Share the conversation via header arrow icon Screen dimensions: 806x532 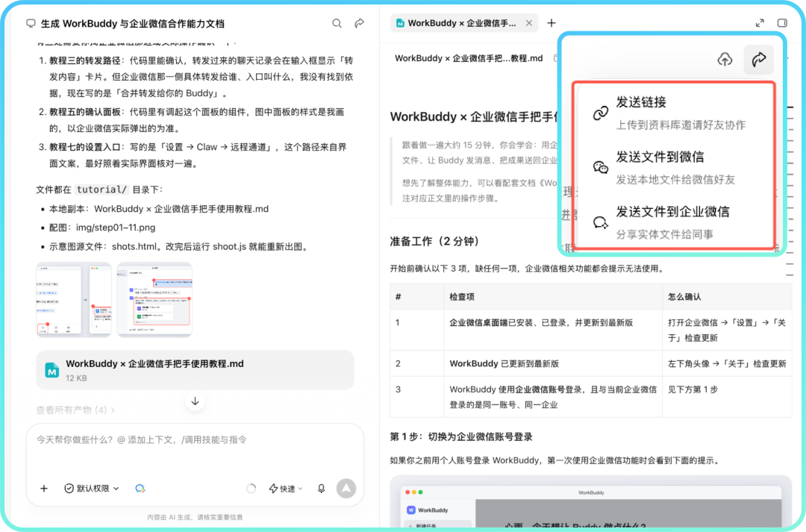[x=359, y=23]
